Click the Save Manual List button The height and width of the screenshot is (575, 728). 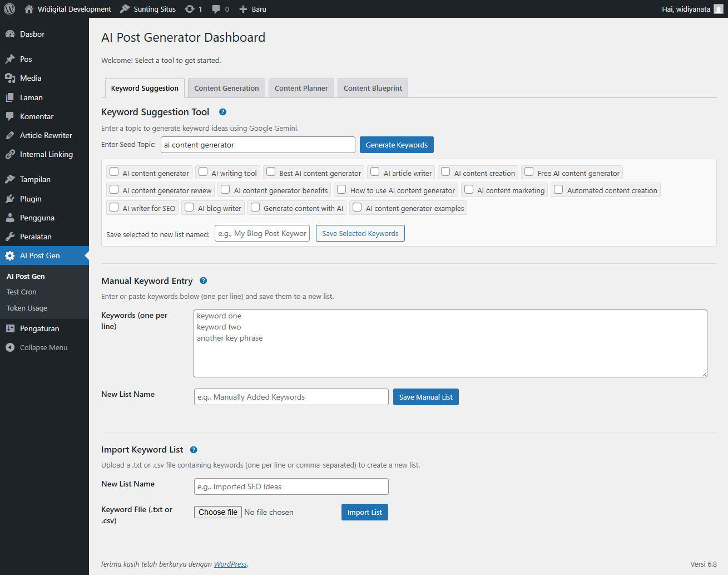425,397
